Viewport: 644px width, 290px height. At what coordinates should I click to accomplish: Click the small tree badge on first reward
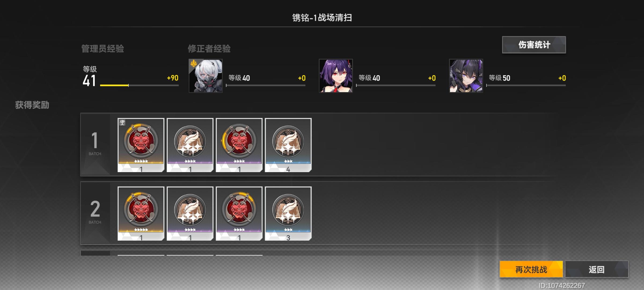pos(122,122)
